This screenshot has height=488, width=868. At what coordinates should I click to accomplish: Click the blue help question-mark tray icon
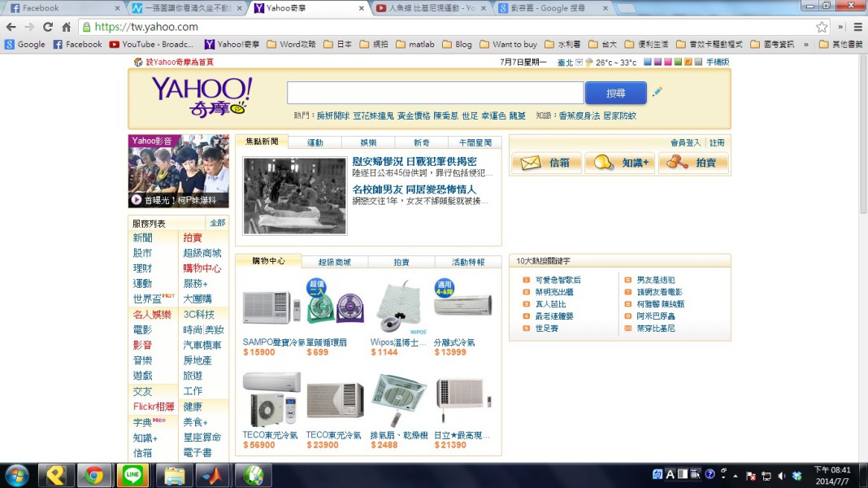pyautogui.click(x=710, y=474)
